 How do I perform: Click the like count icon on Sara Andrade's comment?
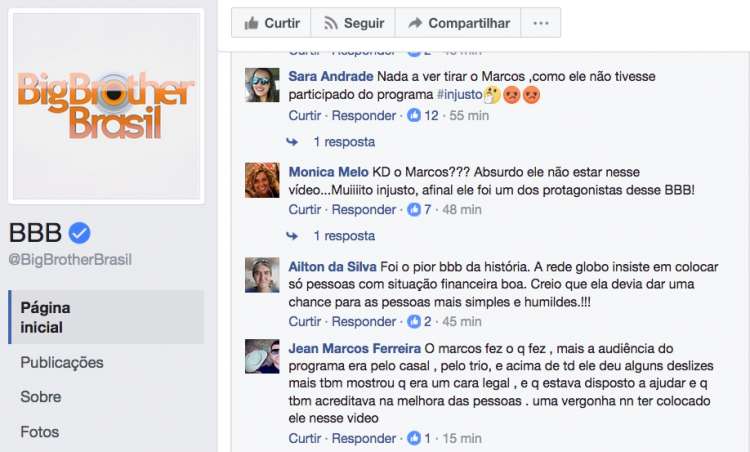414,115
